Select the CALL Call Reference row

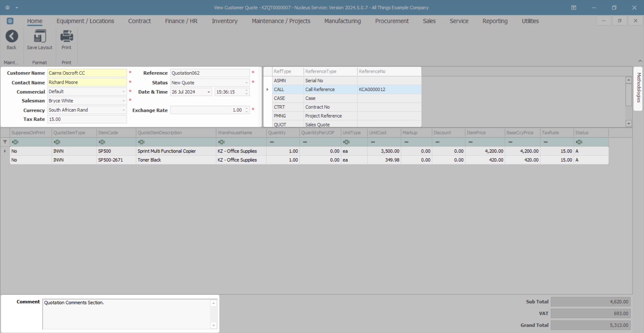[x=346, y=89]
